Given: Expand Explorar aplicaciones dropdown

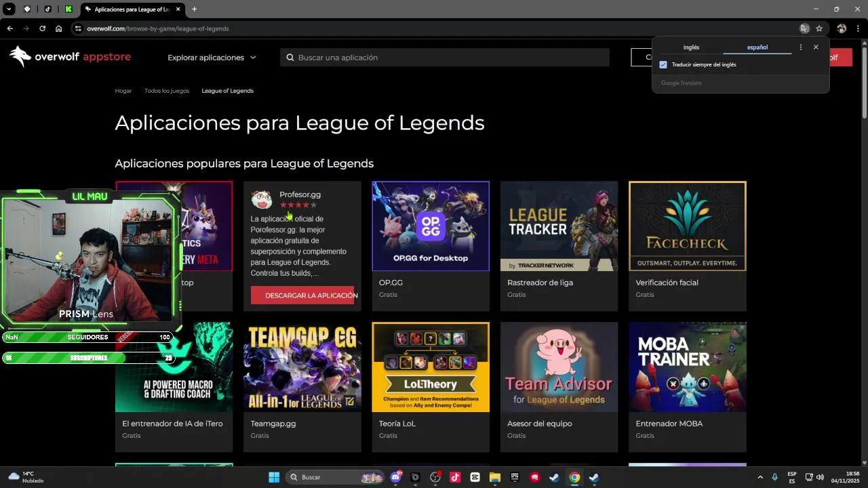Looking at the screenshot, I should (x=212, y=58).
